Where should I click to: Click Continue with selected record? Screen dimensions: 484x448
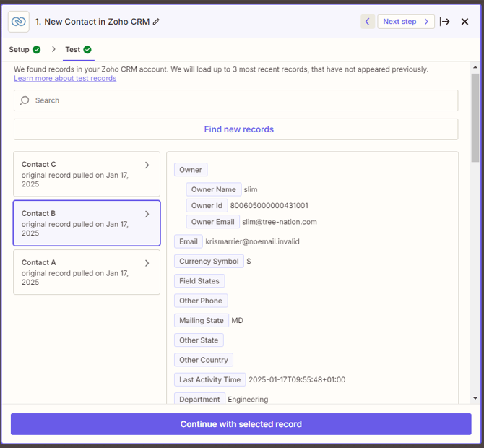pos(241,424)
